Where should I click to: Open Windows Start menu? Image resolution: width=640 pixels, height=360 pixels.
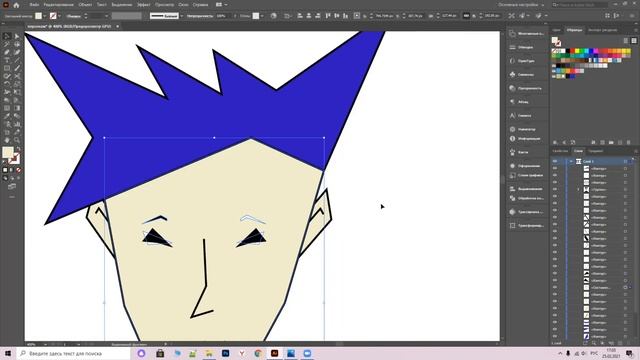8,353
